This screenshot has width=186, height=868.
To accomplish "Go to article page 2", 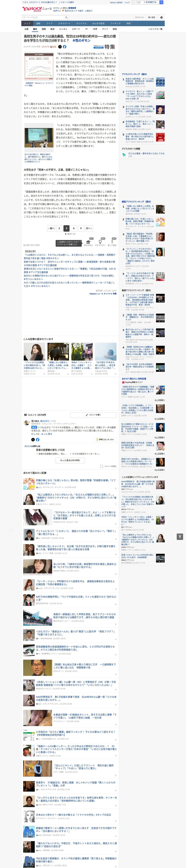I will coord(59,228).
